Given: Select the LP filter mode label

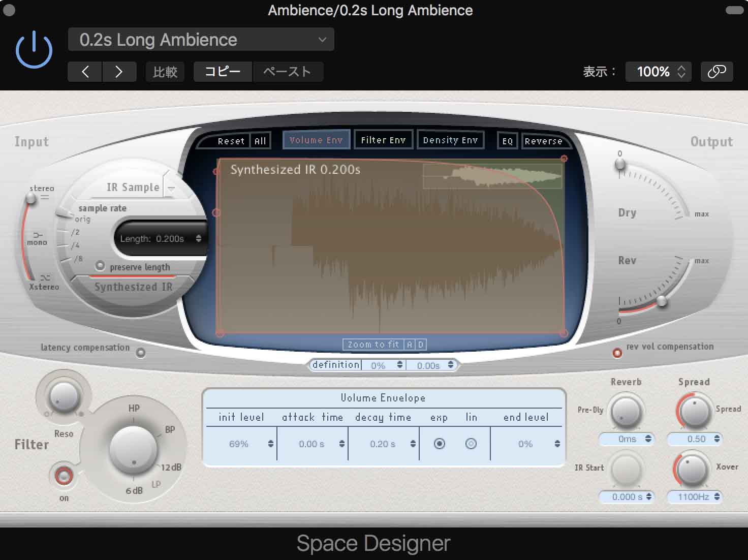Looking at the screenshot, I should 156,484.
